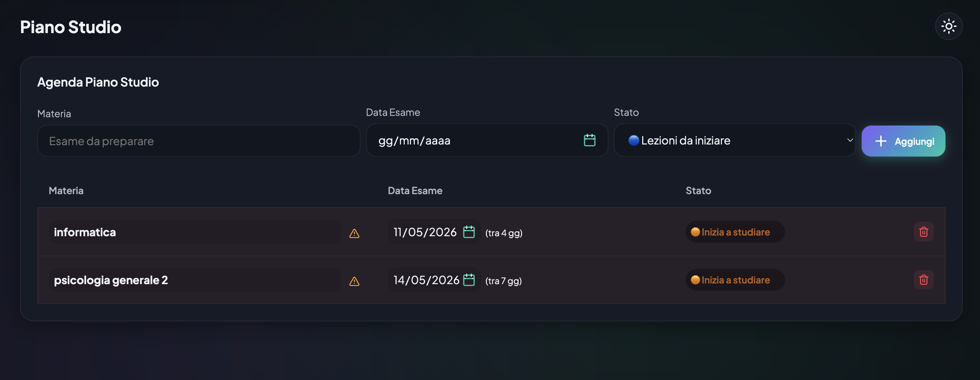Open the Inizia a studiare status for informatica

pyautogui.click(x=735, y=232)
